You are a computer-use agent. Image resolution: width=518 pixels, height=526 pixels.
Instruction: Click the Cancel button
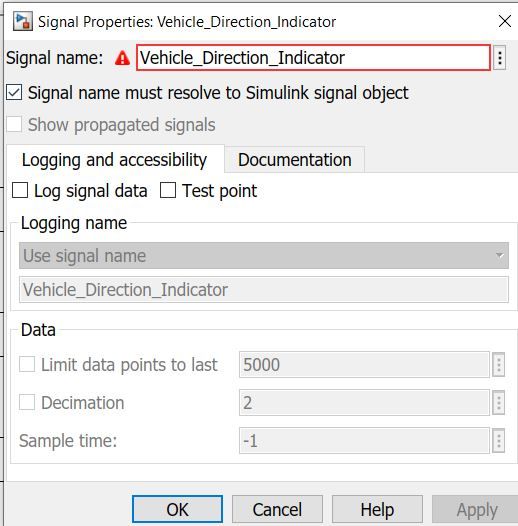pos(277,509)
